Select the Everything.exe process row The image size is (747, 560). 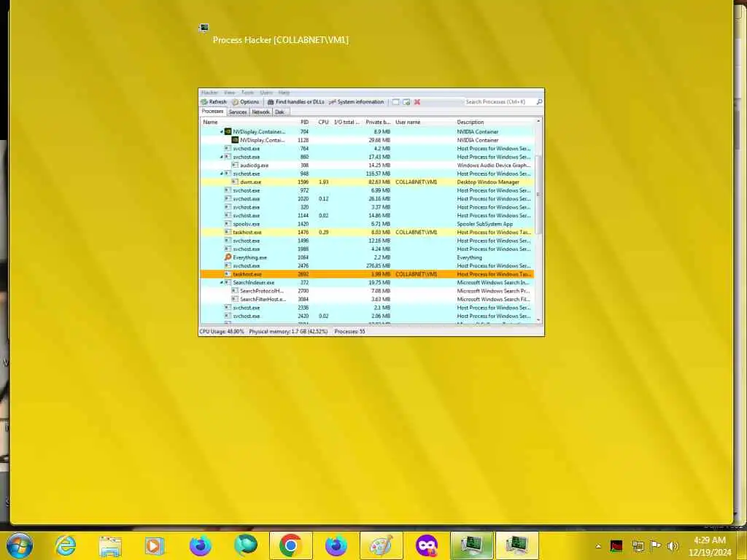coord(368,257)
